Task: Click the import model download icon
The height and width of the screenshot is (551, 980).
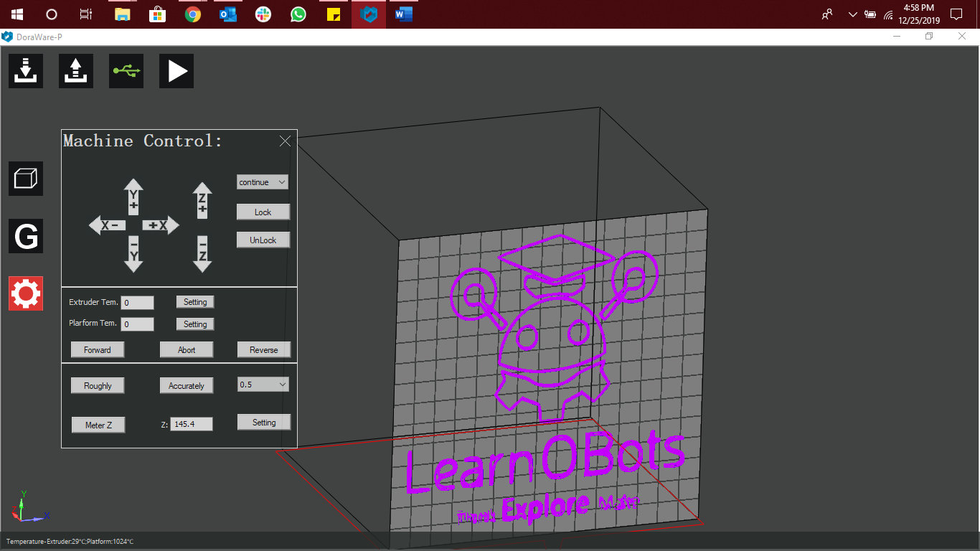Action: pyautogui.click(x=26, y=71)
